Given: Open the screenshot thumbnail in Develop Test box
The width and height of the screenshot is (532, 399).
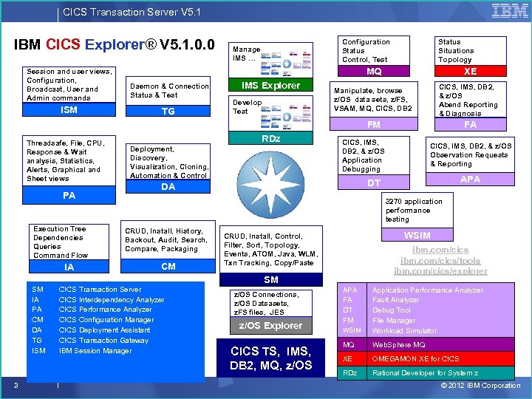Looking at the screenshot, I should coord(286,117).
